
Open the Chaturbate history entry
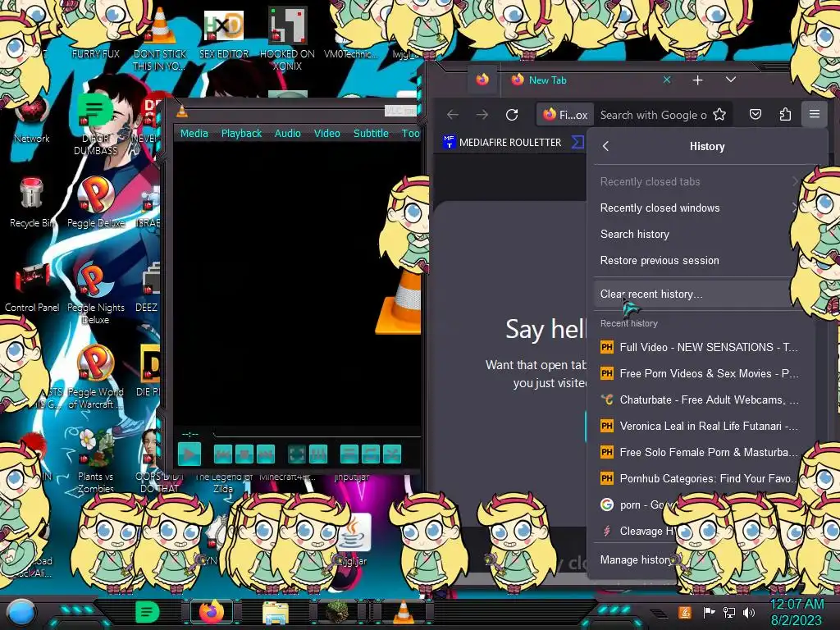pos(699,399)
